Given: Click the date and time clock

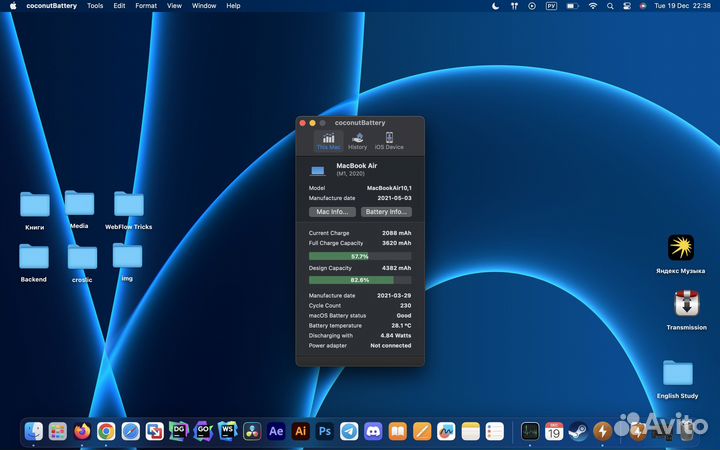Looking at the screenshot, I should [682, 6].
